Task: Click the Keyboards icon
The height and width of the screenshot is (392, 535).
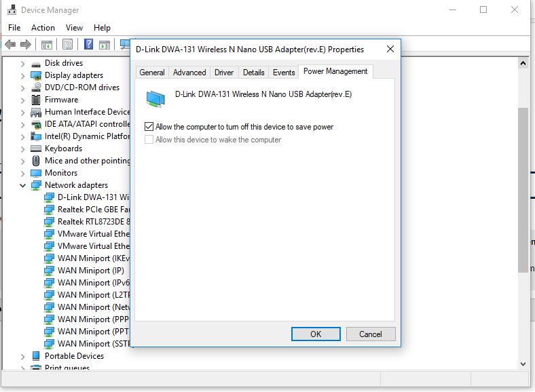Action: point(36,149)
